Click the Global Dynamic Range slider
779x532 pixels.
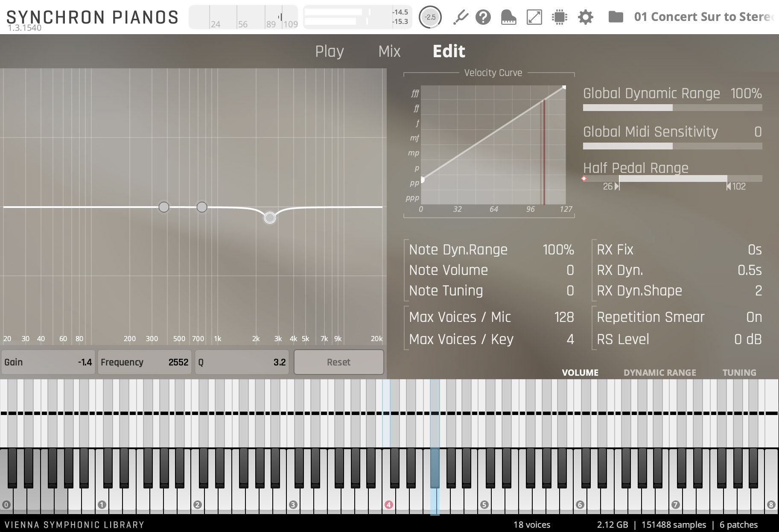click(672, 108)
